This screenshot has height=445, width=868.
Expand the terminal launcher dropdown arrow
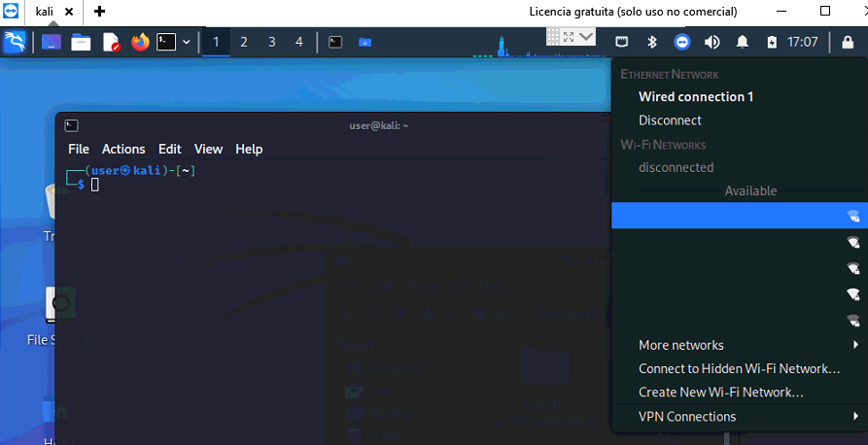coord(187,42)
